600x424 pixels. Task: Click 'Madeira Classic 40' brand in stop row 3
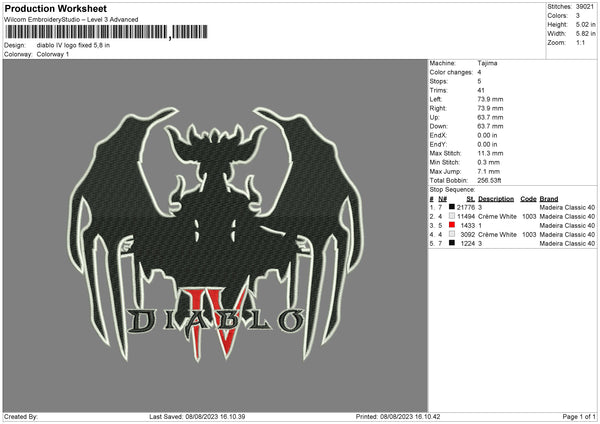567,225
